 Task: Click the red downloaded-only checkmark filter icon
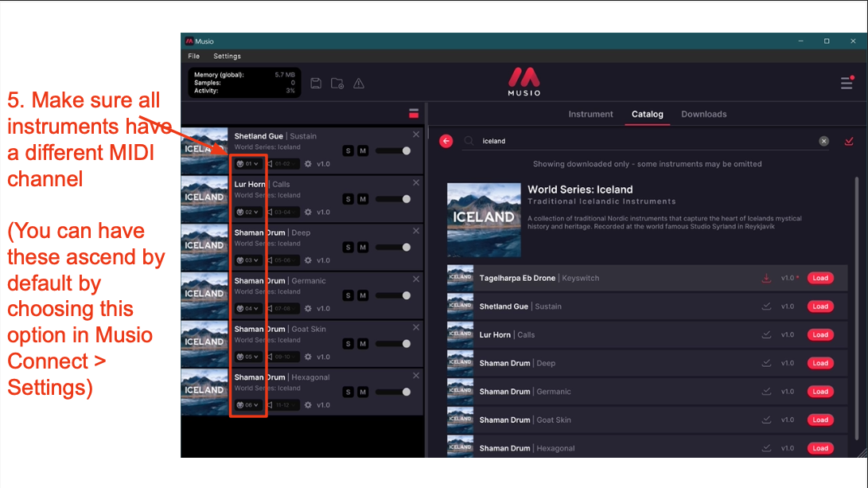[x=849, y=141]
